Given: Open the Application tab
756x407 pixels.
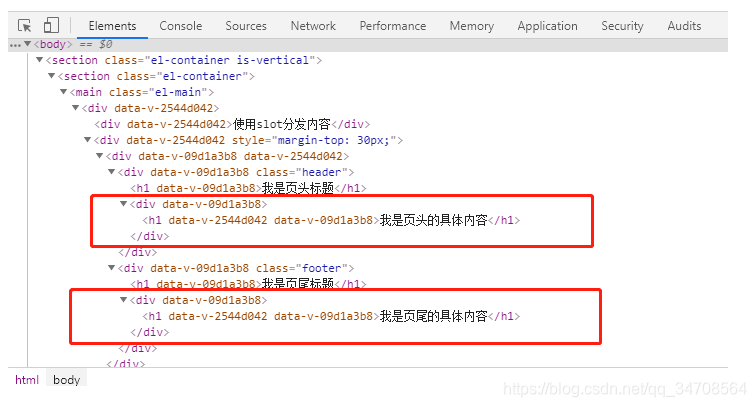Looking at the screenshot, I should pyautogui.click(x=547, y=26).
